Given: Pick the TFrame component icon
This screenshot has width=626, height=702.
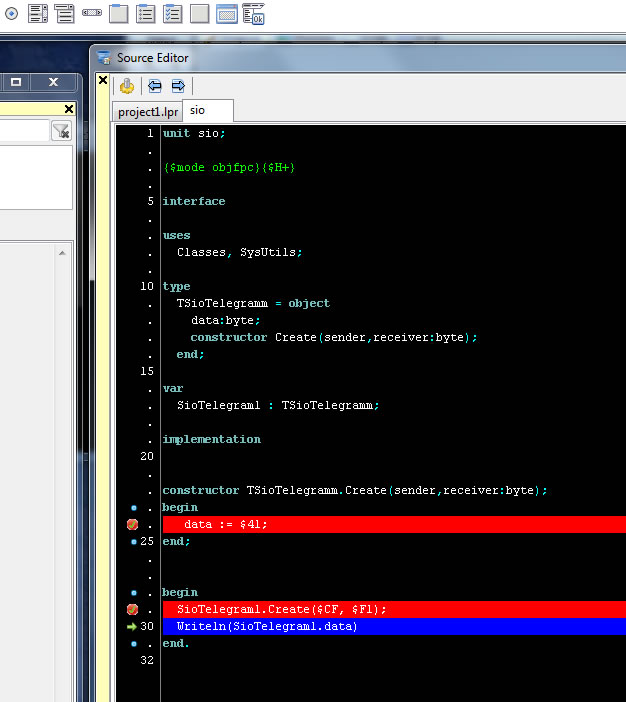Looking at the screenshot, I should click(x=227, y=13).
